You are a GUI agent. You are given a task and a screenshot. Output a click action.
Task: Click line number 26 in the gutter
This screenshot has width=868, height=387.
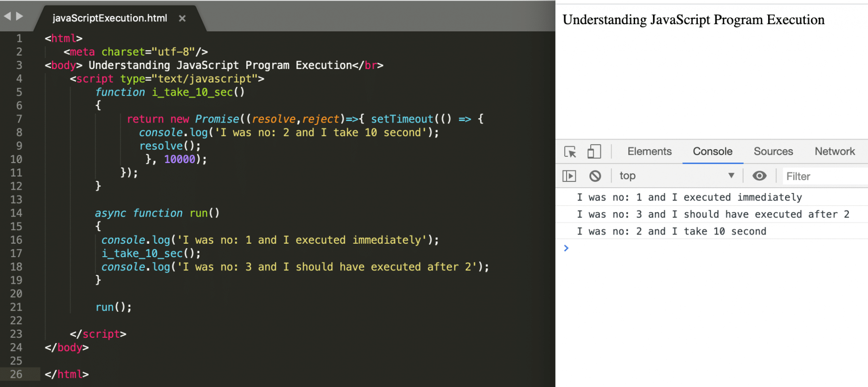pos(16,374)
